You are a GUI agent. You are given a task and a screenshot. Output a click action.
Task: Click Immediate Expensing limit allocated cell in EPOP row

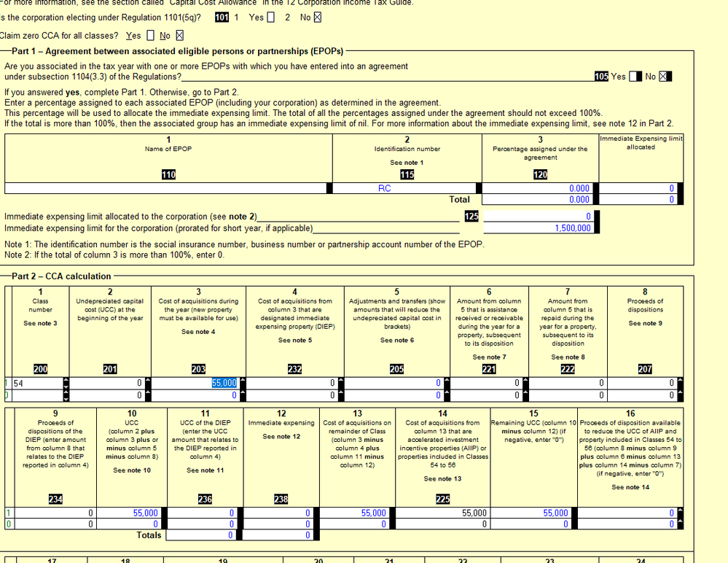pyautogui.click(x=638, y=188)
